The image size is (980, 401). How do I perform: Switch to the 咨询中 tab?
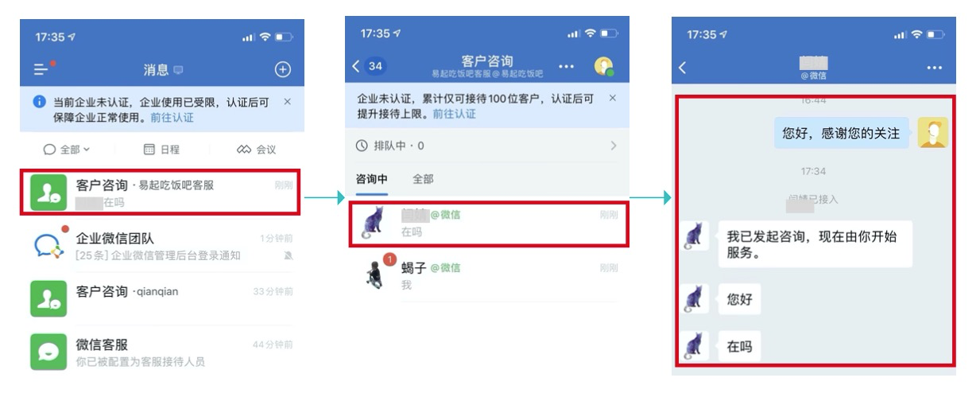click(x=372, y=179)
